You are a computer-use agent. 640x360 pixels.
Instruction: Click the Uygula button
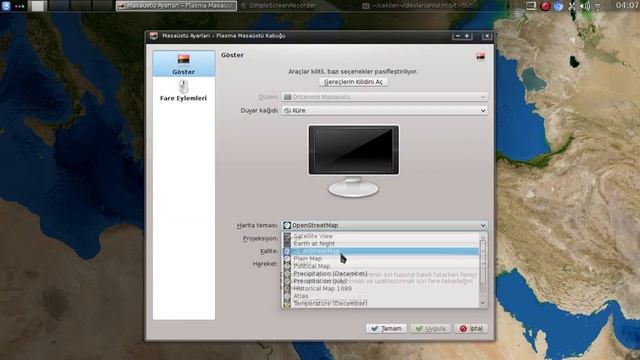[x=431, y=329]
